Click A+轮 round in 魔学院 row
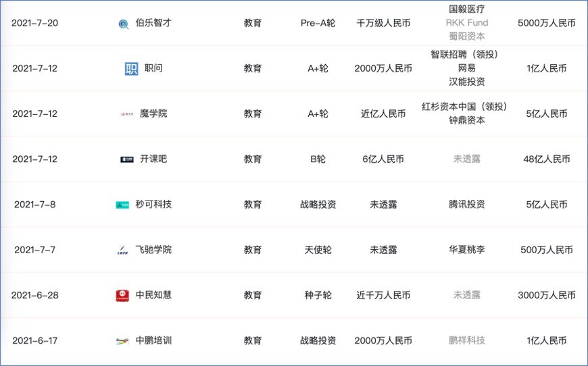The height and width of the screenshot is (366, 588). click(x=318, y=113)
